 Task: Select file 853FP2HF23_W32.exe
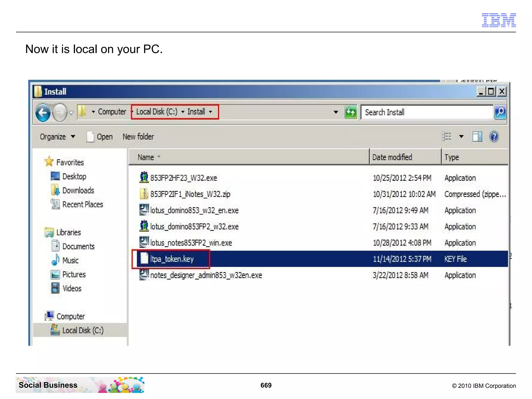pyautogui.click(x=183, y=178)
